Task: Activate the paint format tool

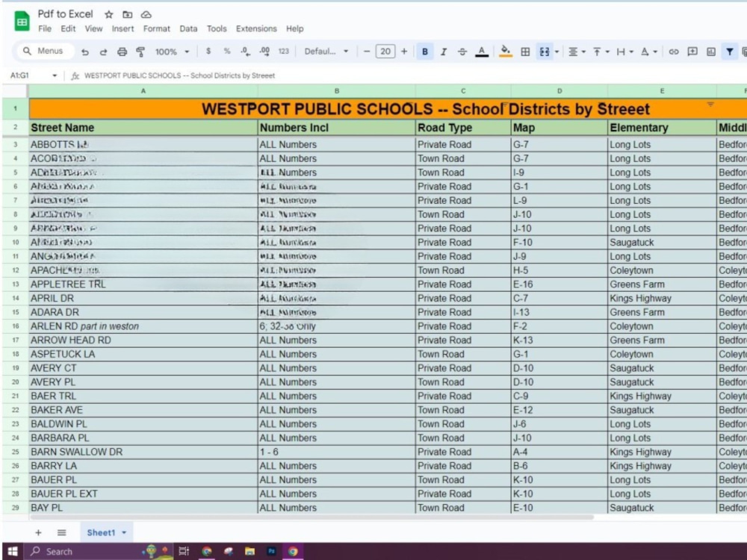Action: [140, 52]
